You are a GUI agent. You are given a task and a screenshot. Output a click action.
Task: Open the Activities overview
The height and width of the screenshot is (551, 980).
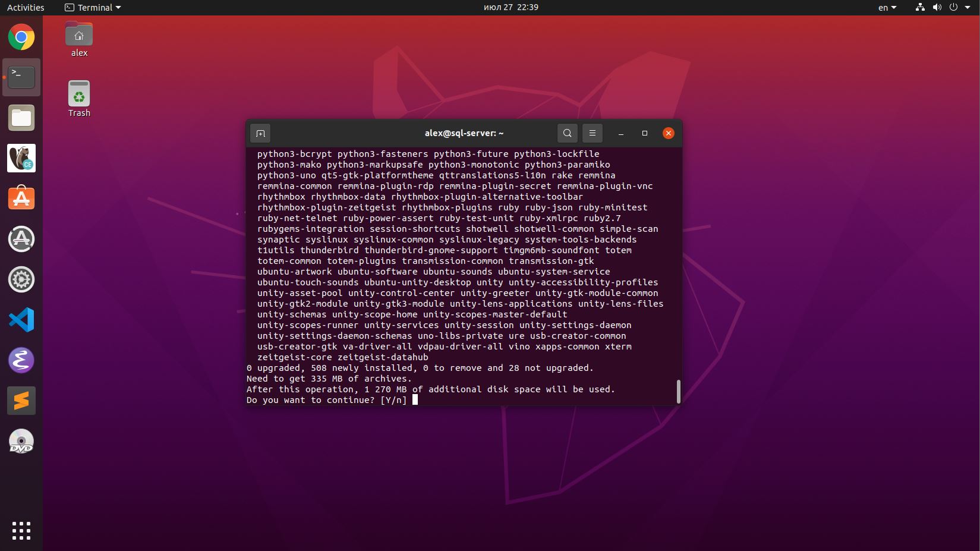click(x=26, y=8)
